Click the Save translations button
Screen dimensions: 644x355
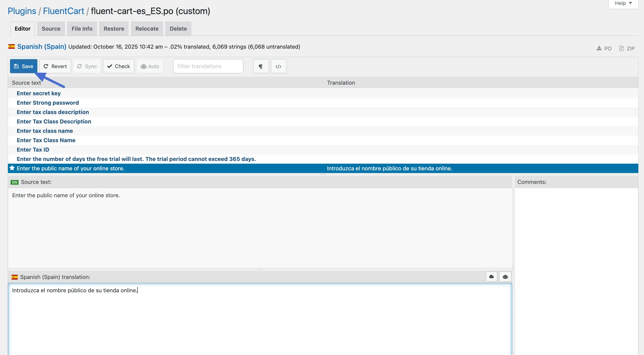coord(23,66)
